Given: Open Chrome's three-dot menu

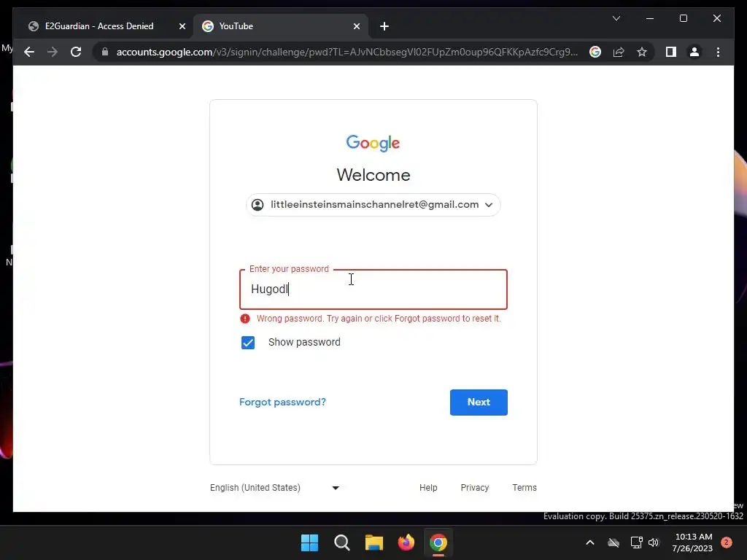Looking at the screenshot, I should point(718,52).
